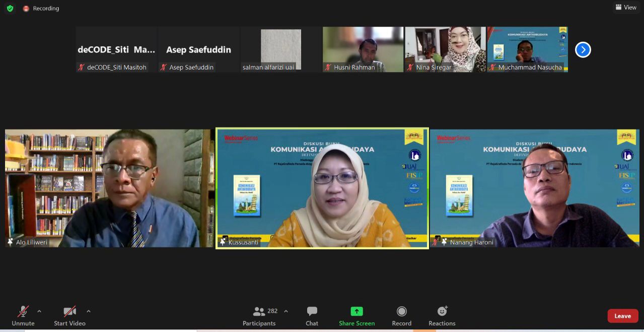Click the red Recording indicator icon
The image size is (644, 332).
pyautogui.click(x=26, y=9)
